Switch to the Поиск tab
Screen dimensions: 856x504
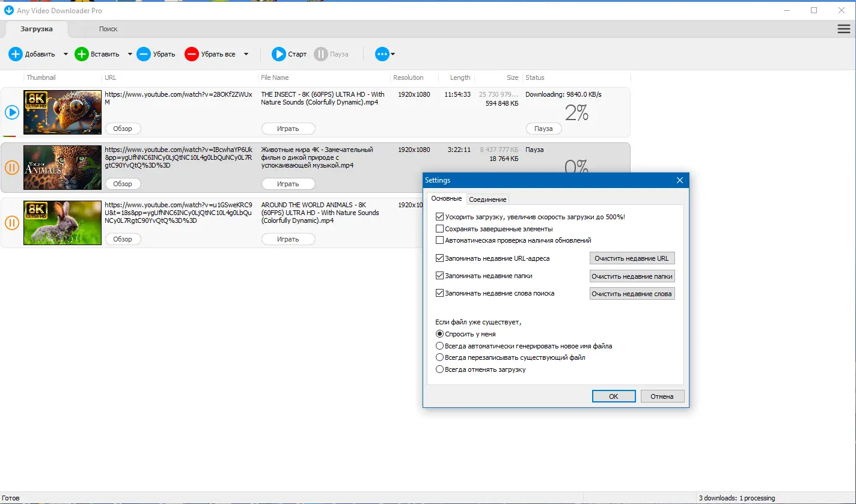coord(108,28)
